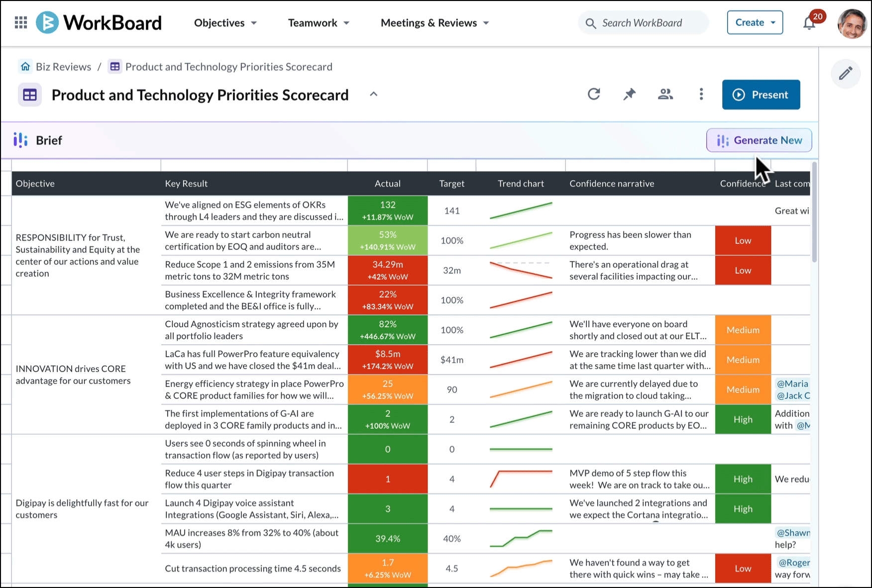The image size is (872, 588).
Task: Select the 53% actual value cell
Action: point(388,240)
